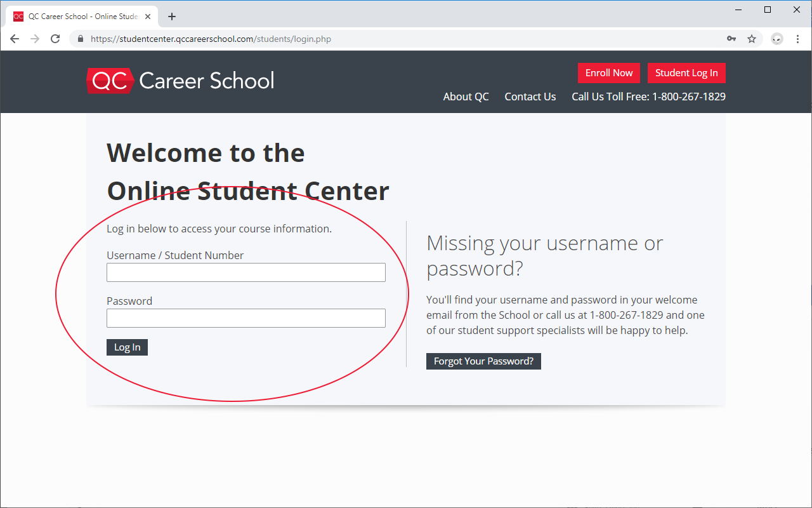Open the About QC page
The width and height of the screenshot is (812, 508).
click(466, 97)
